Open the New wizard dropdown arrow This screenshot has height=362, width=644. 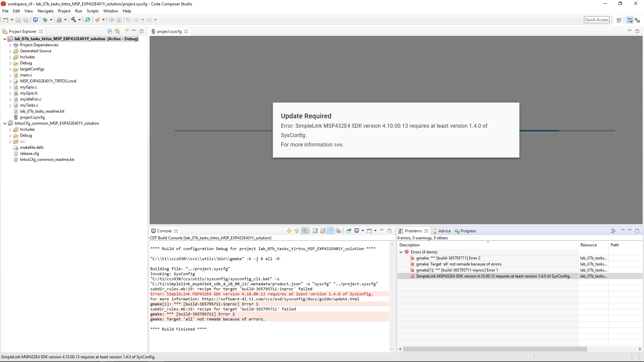(x=12, y=20)
